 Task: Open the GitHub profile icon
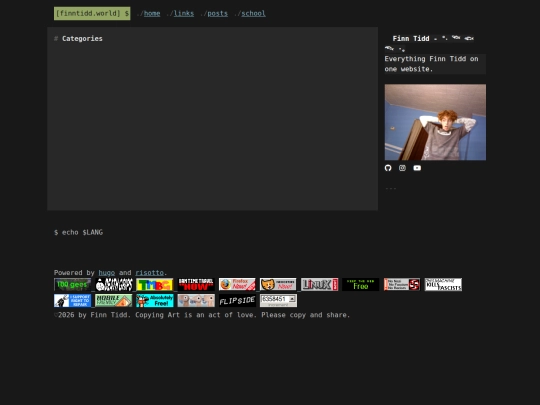point(388,168)
